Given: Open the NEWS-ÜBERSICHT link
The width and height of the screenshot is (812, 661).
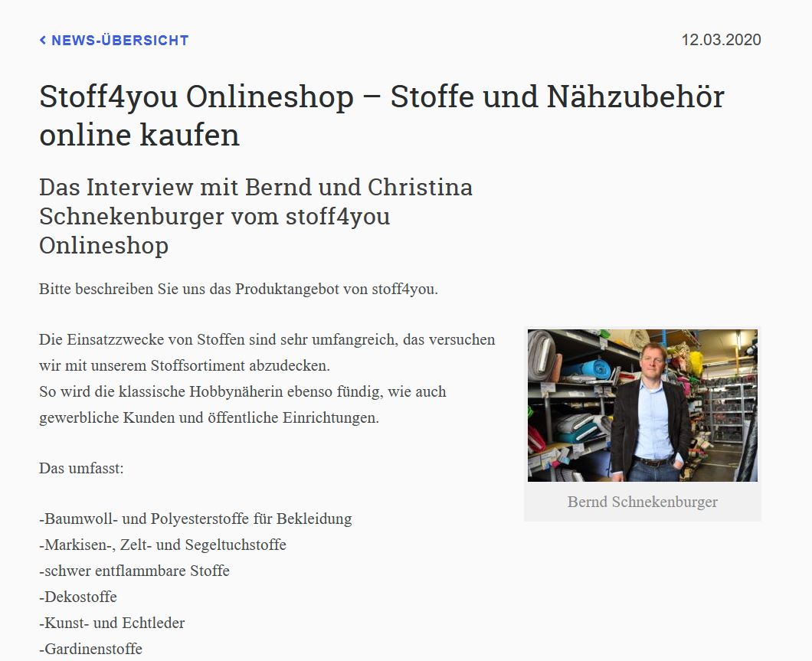Looking at the screenshot, I should point(120,41).
